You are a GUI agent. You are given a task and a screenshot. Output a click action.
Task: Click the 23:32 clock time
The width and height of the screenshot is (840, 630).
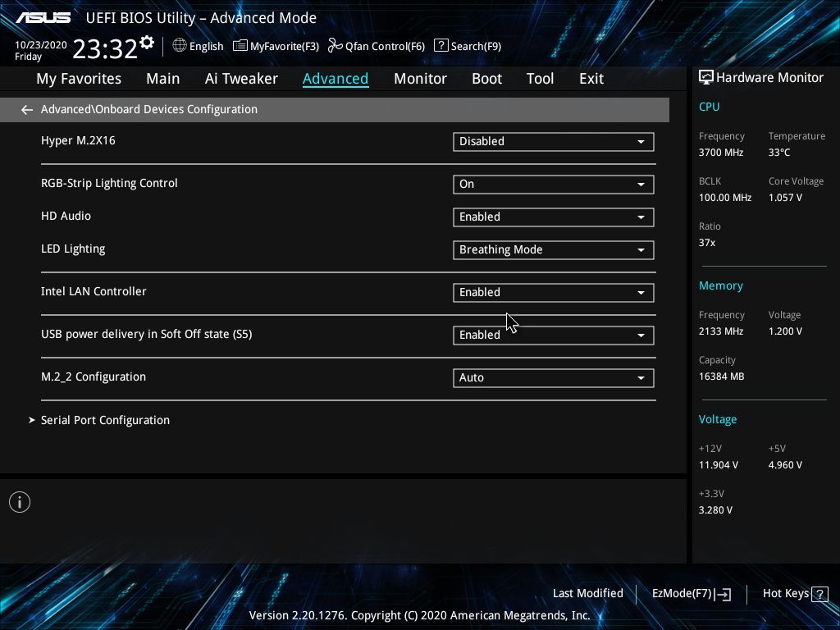coord(105,48)
